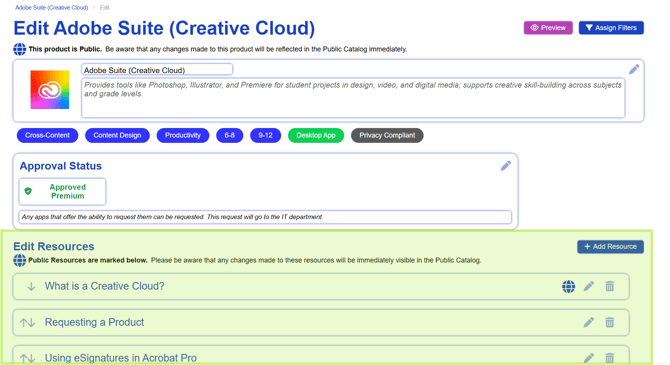Edit the 'Requesting a Product' resource

(x=589, y=322)
